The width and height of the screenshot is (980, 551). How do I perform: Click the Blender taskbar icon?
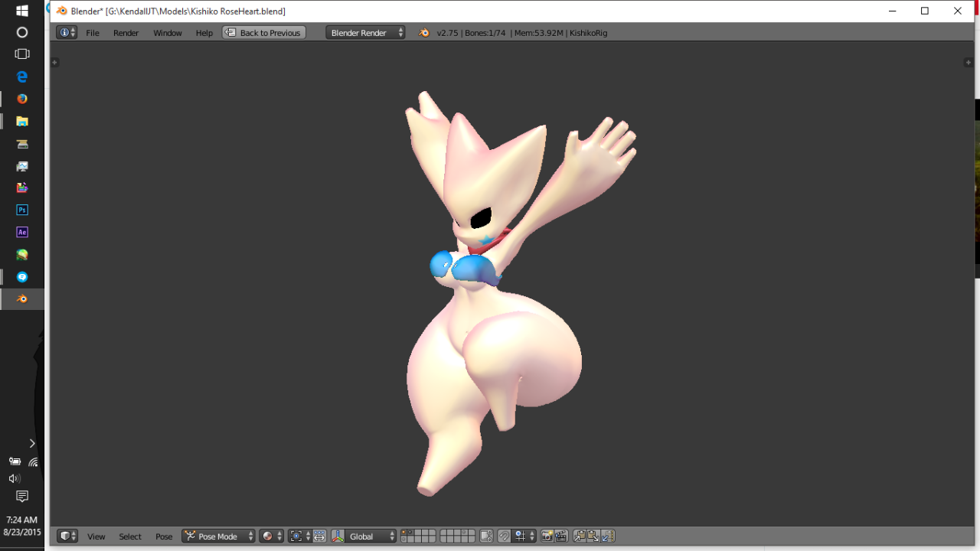tap(22, 298)
